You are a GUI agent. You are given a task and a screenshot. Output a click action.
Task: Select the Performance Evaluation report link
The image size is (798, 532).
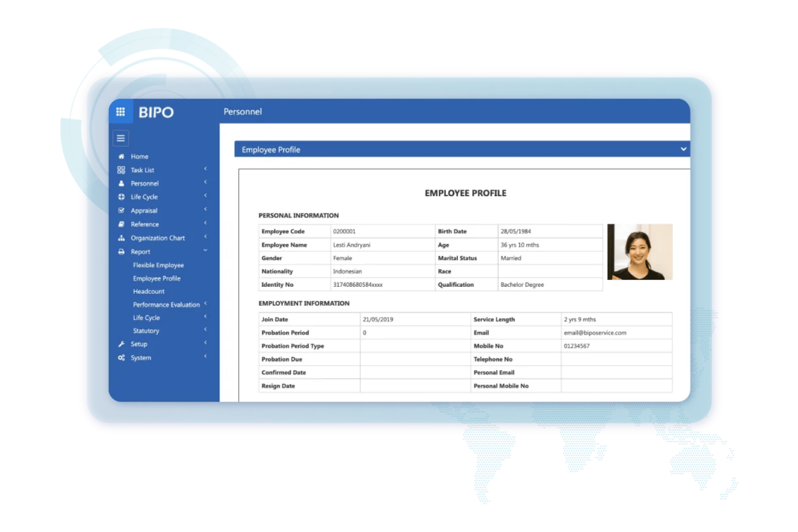point(167,305)
